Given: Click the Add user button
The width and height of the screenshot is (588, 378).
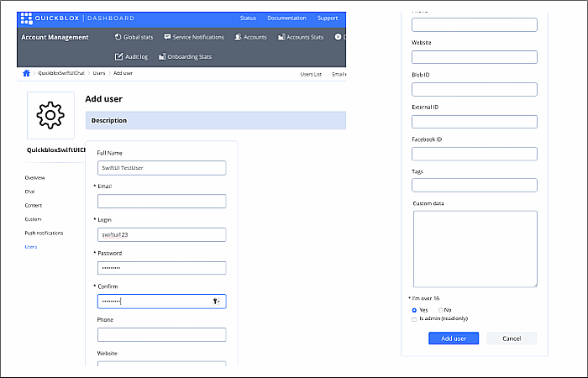Looking at the screenshot, I should click(x=454, y=339).
